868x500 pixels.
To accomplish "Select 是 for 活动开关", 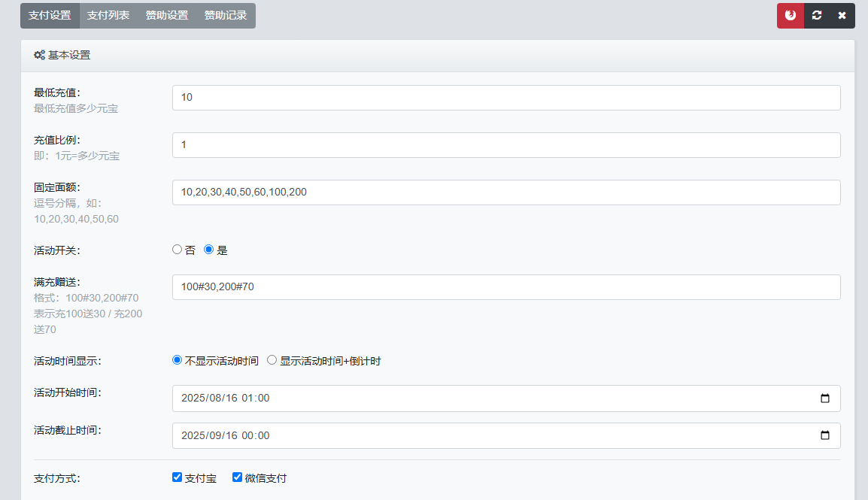I will tap(209, 250).
